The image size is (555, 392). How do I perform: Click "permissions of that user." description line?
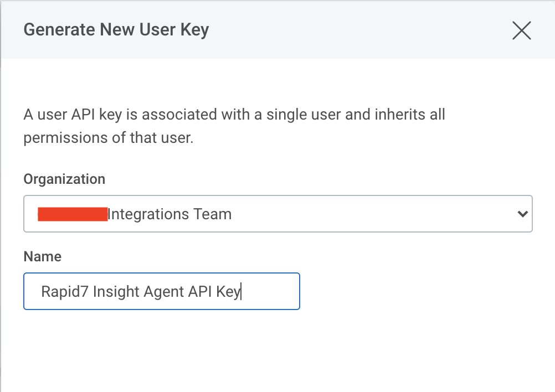click(x=108, y=138)
